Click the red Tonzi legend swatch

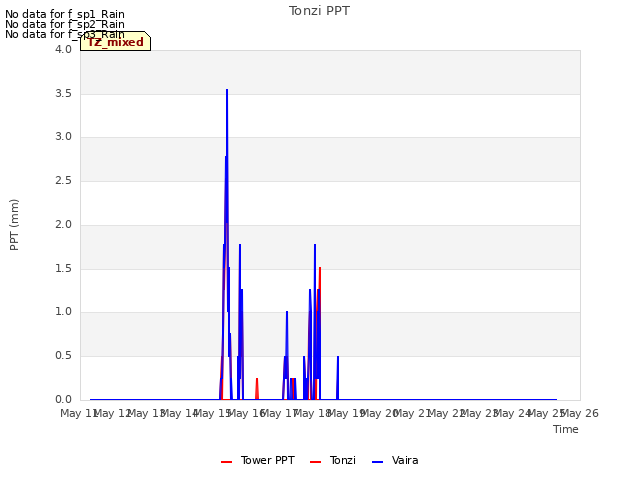coord(316,462)
